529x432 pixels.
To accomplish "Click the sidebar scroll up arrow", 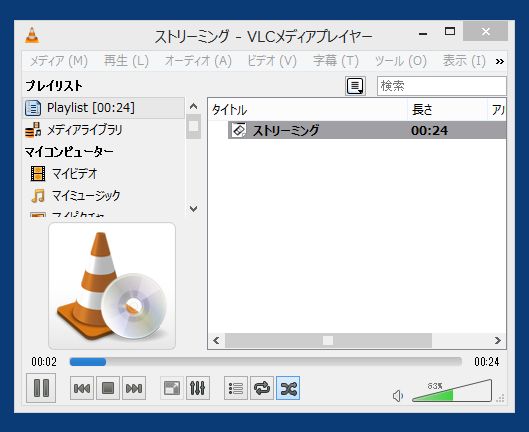I will pyautogui.click(x=193, y=107).
